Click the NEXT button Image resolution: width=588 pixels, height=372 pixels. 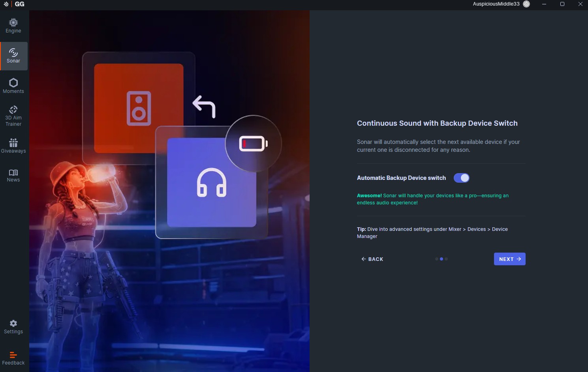(509, 259)
